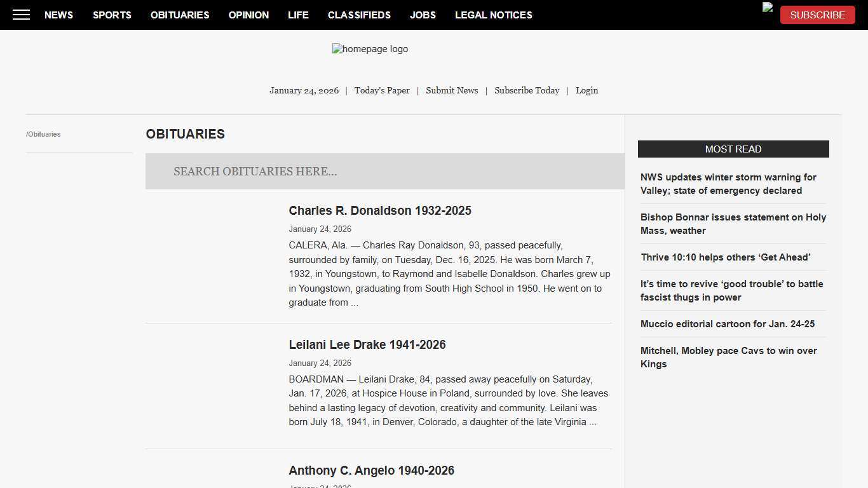The height and width of the screenshot is (488, 868).
Task: Open the Legal Notices section
Action: click(x=493, y=15)
